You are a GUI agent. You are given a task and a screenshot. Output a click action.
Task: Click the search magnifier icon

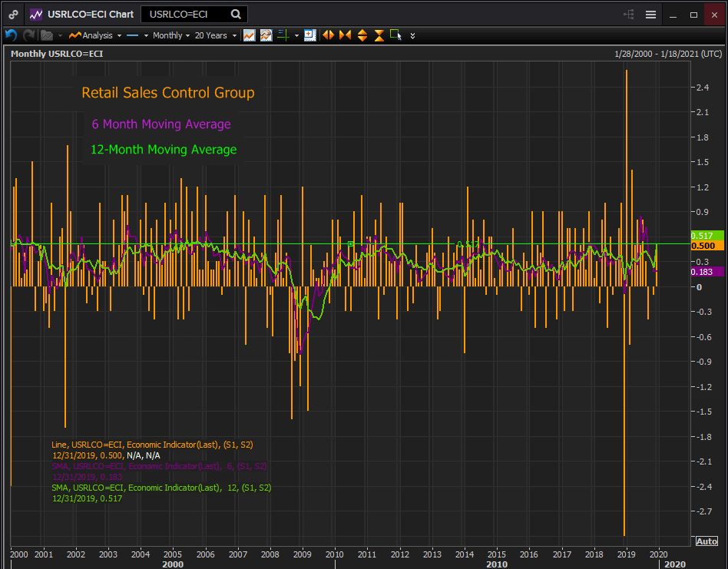(x=236, y=15)
